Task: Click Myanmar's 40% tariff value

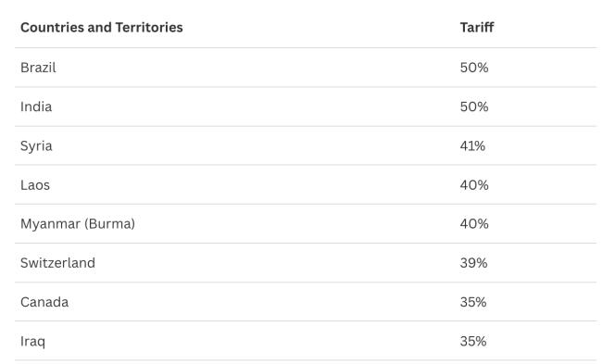Action: click(x=474, y=224)
